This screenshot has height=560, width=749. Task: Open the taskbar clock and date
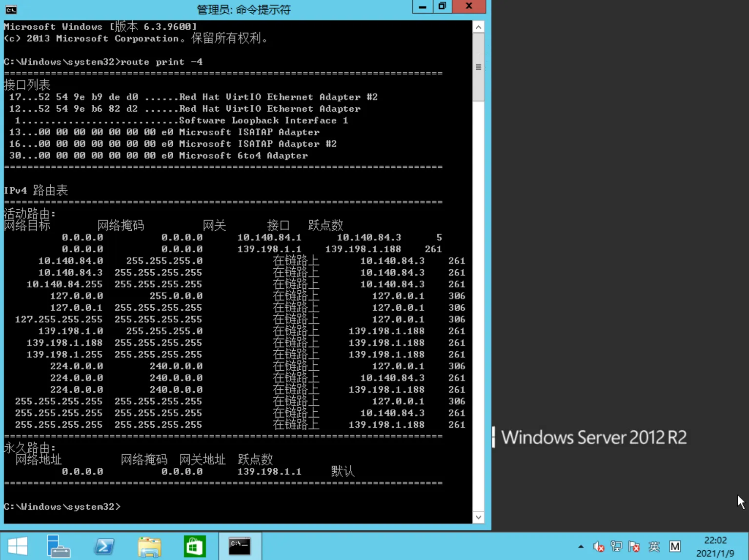[715, 547]
